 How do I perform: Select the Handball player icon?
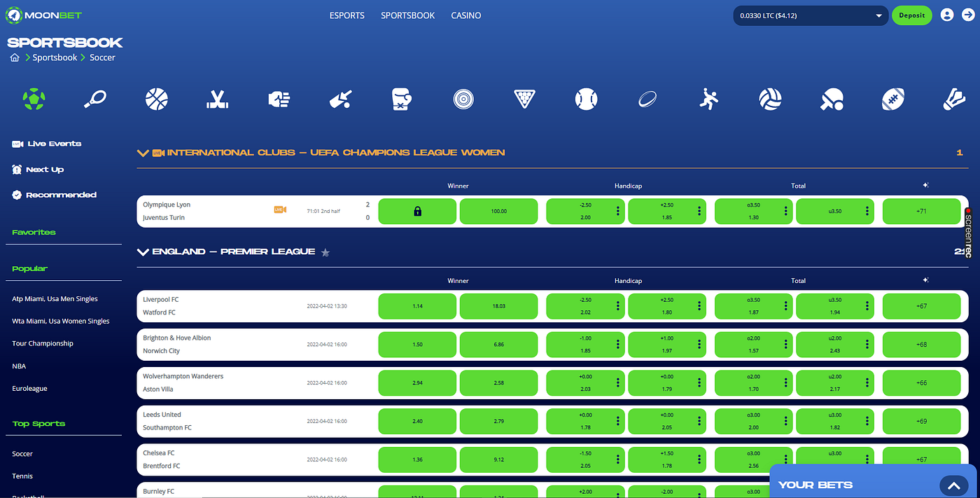[708, 99]
